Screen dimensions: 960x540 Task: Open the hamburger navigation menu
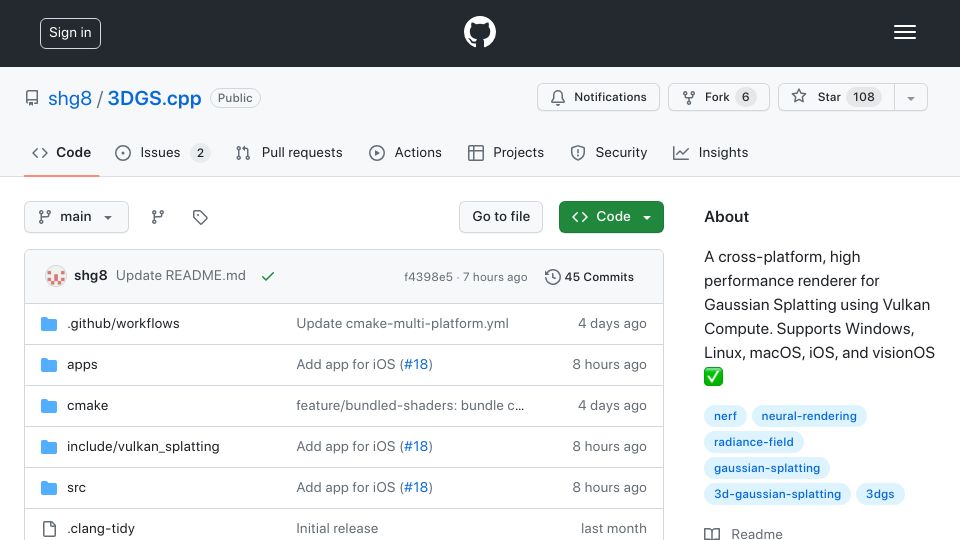[x=904, y=32]
